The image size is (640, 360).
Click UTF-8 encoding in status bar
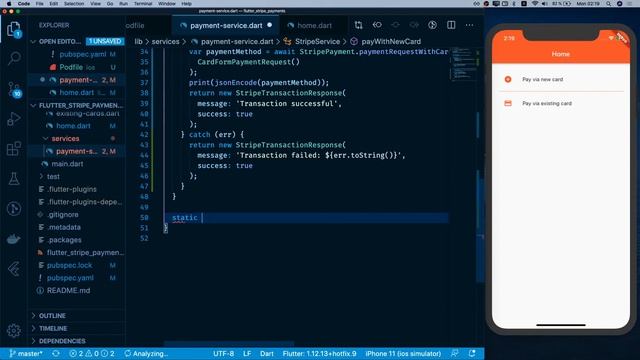coord(223,353)
